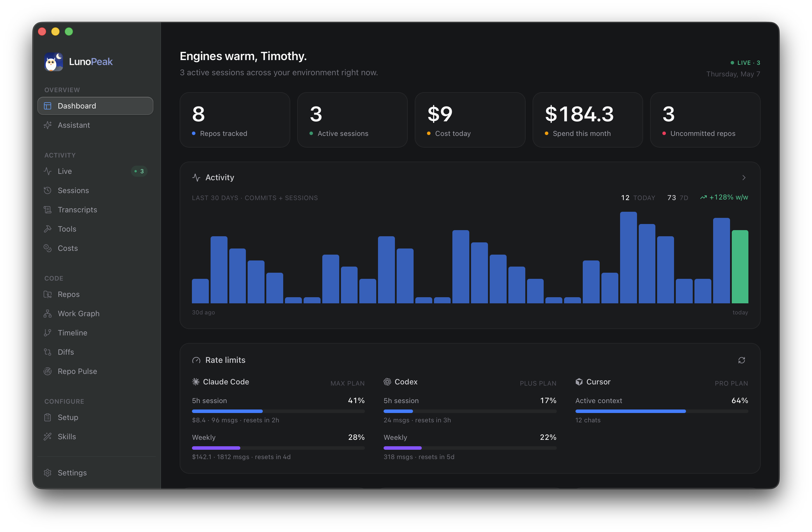The height and width of the screenshot is (532, 812).
Task: Click the '73 7D' activity count
Action: pyautogui.click(x=678, y=197)
